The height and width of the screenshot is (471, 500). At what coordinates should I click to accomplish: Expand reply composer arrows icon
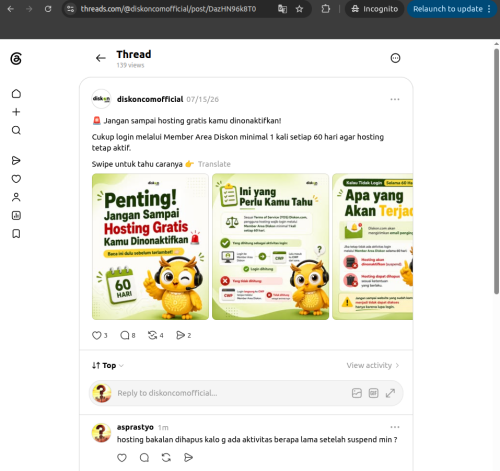coord(390,393)
